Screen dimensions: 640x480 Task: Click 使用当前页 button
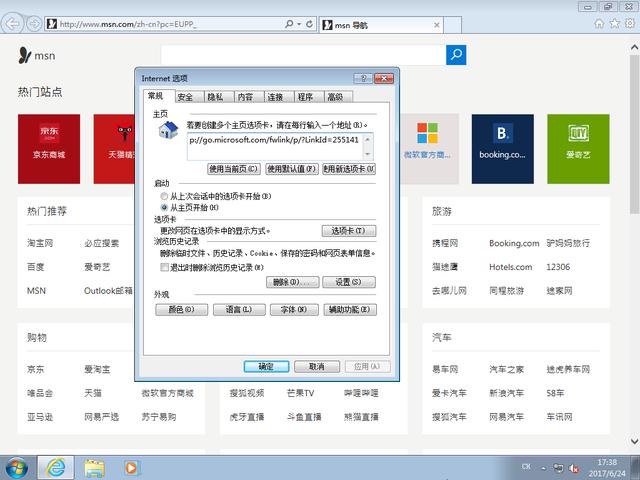point(233,169)
